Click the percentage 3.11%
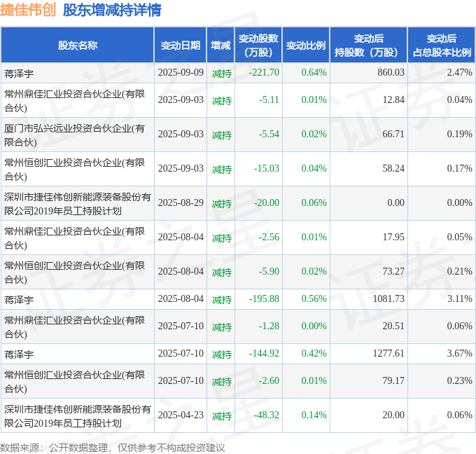The height and width of the screenshot is (454, 476). pos(460,298)
